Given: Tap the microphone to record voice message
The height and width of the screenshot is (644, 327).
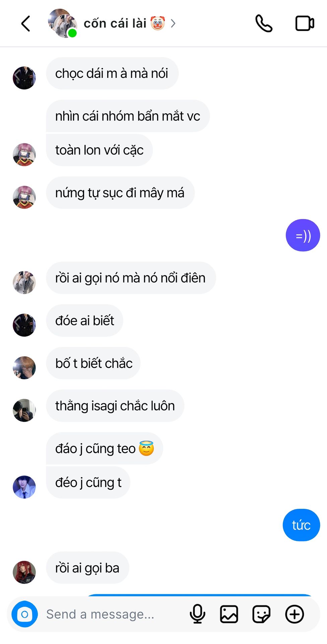Looking at the screenshot, I should tap(198, 614).
